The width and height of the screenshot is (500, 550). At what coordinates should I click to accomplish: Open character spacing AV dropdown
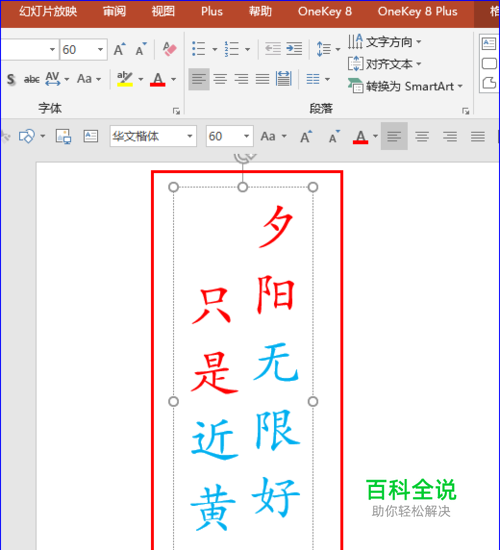[x=57, y=79]
